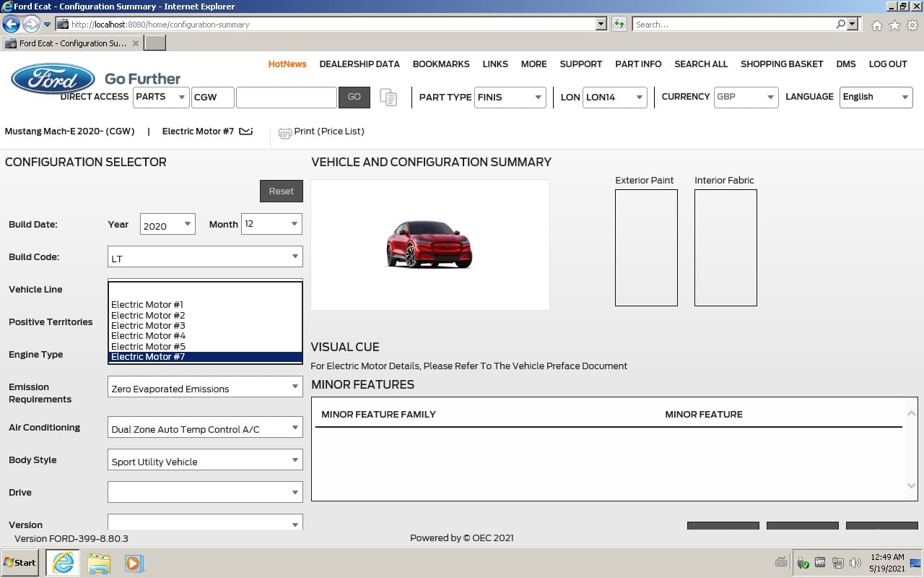Click LOG OUT
This screenshot has height=578, width=924.
(888, 64)
